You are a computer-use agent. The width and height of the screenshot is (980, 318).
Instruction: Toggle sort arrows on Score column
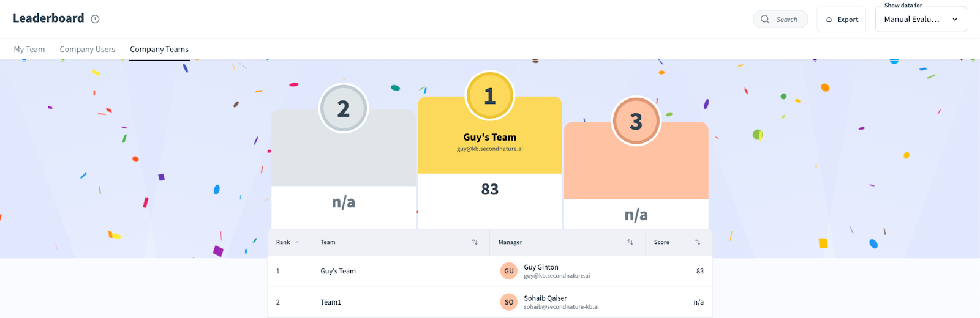698,242
